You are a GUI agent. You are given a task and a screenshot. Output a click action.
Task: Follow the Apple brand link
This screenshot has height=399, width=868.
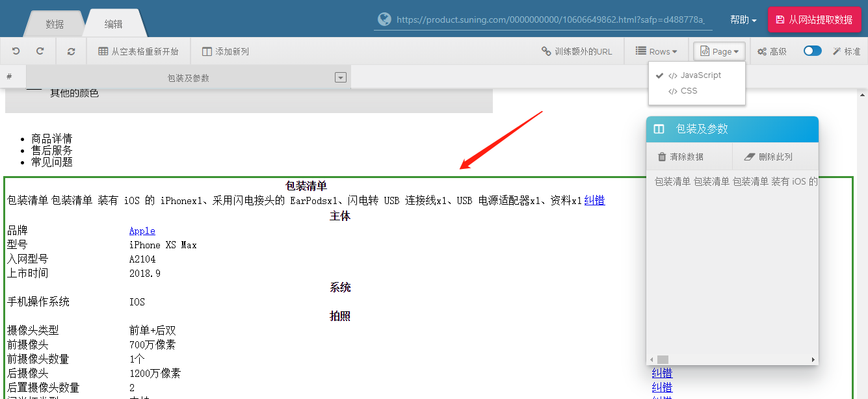click(x=142, y=231)
